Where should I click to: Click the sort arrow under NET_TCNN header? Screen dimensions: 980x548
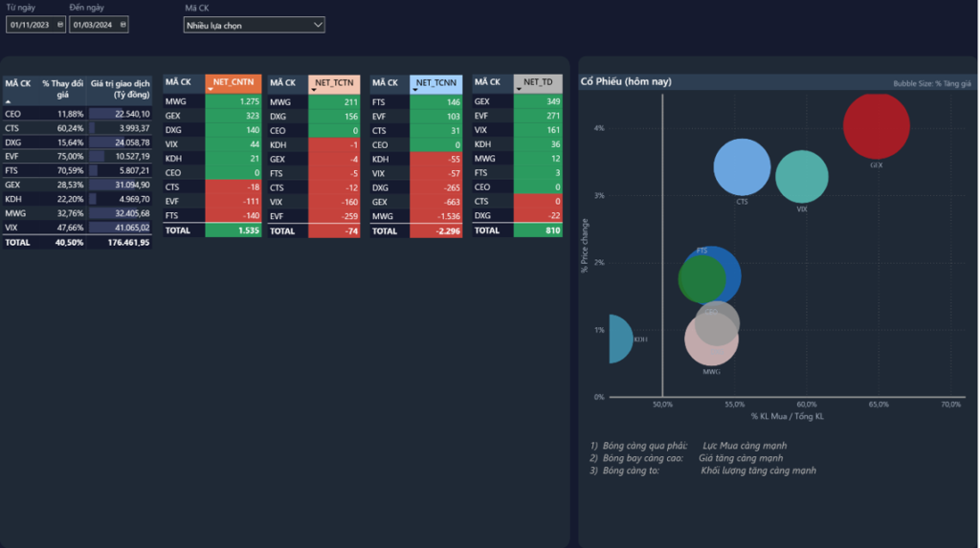415,90
